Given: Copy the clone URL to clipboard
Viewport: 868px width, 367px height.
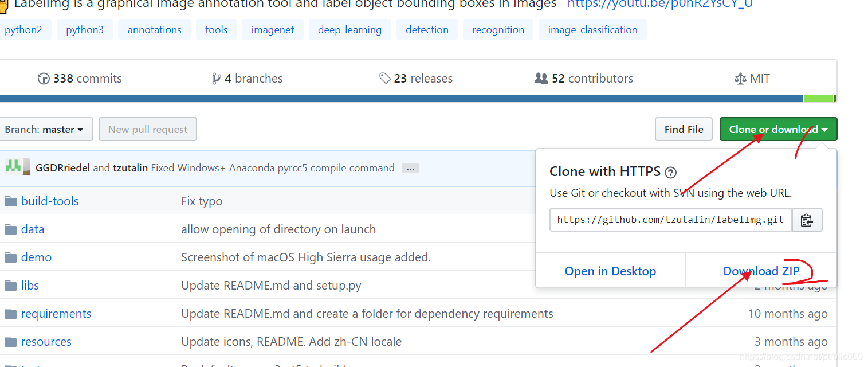Looking at the screenshot, I should click(x=807, y=220).
